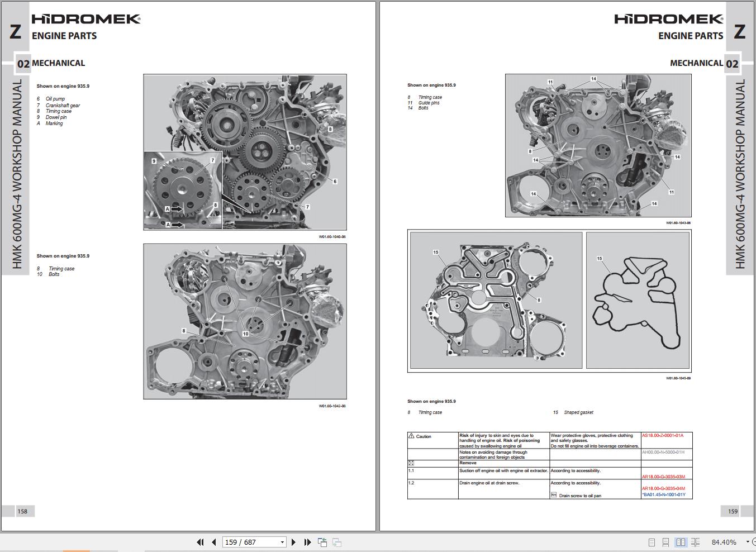Click the HIDROMEK logo on the left page
The image size is (756, 552).
point(86,19)
